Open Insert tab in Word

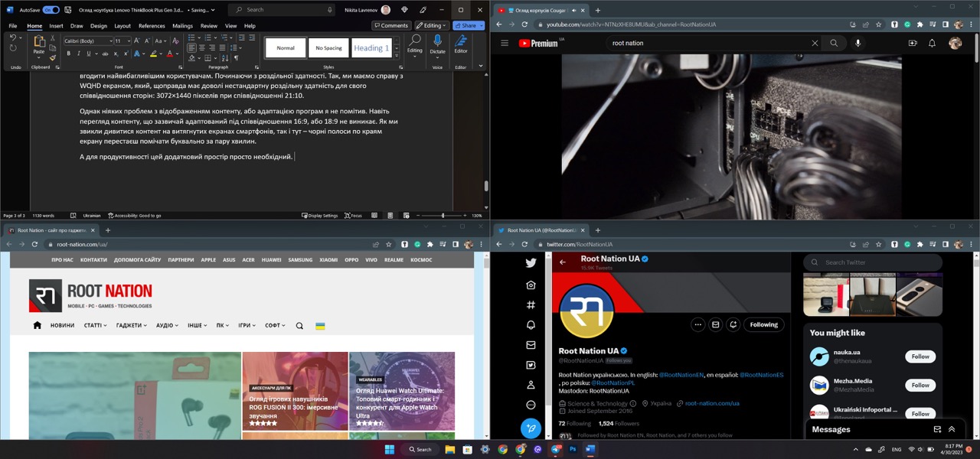(56, 26)
